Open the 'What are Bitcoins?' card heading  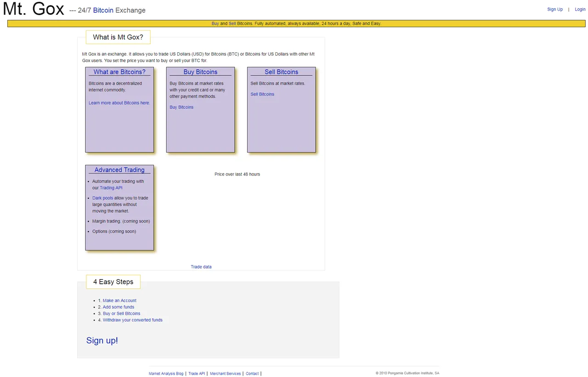pos(119,72)
